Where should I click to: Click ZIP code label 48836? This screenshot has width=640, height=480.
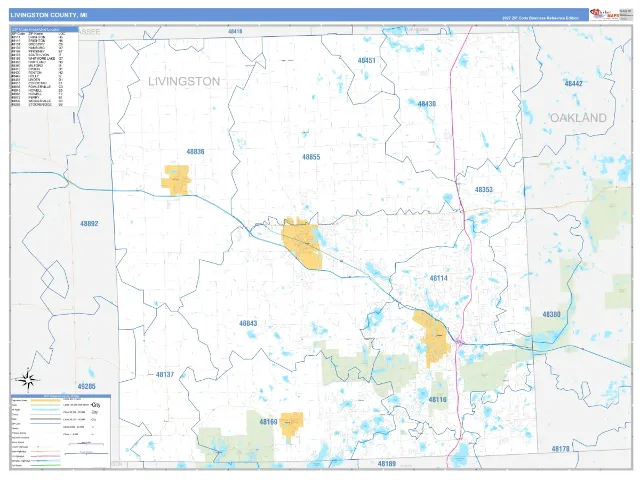pyautogui.click(x=196, y=151)
